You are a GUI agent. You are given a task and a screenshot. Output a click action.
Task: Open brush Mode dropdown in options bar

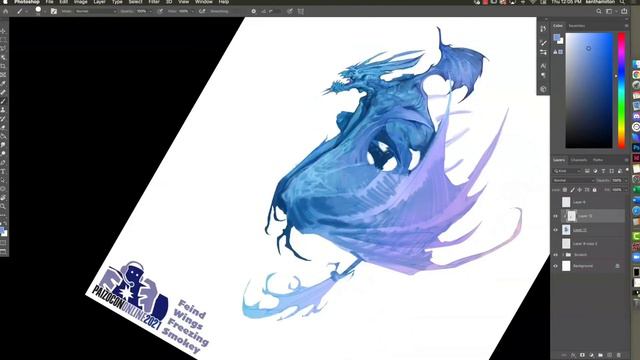(95, 11)
